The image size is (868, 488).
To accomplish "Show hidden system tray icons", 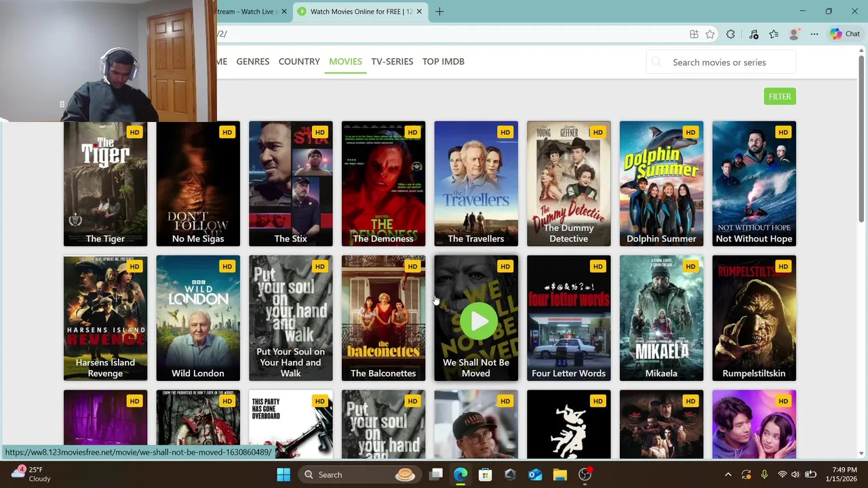I will point(728,474).
